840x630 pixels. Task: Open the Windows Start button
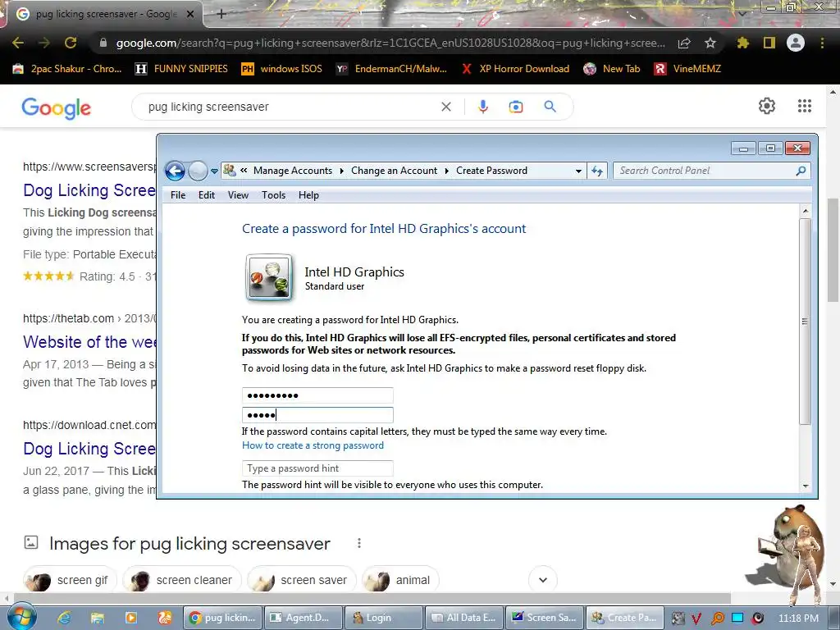pyautogui.click(x=21, y=617)
